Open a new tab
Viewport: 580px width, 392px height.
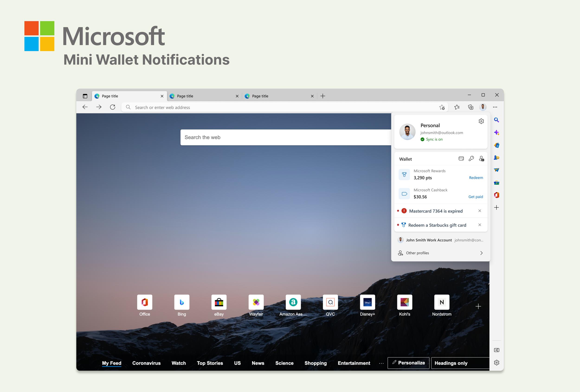pyautogui.click(x=323, y=96)
